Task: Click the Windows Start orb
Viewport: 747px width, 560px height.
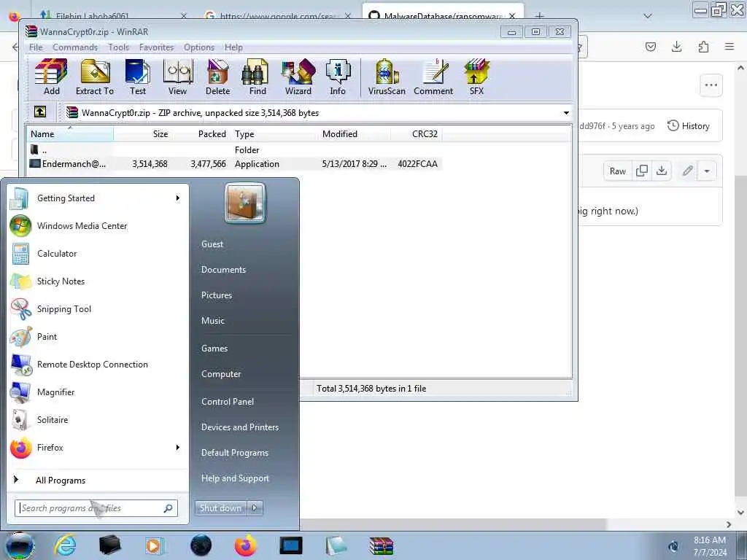Action: point(20,545)
